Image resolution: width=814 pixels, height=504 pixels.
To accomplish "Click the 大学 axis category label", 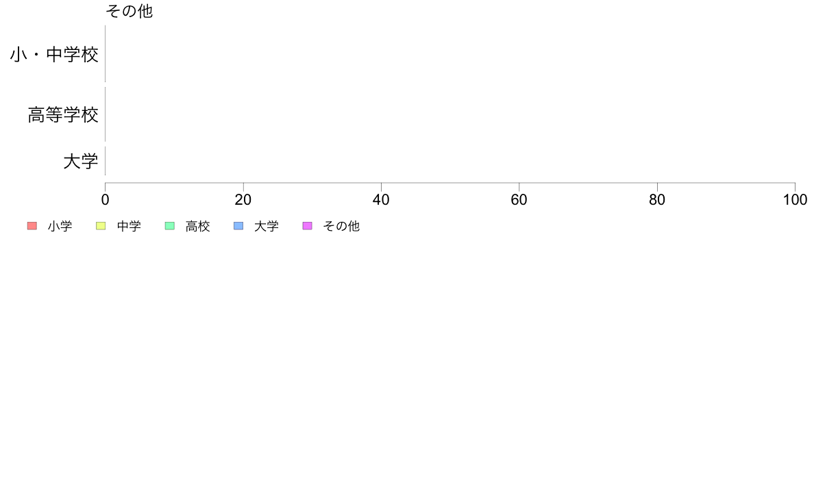I will coord(80,162).
